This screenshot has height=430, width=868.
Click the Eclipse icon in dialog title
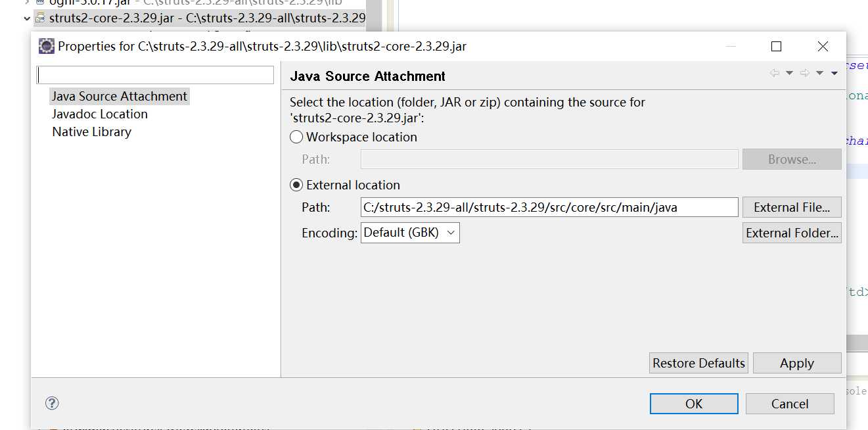tap(47, 46)
